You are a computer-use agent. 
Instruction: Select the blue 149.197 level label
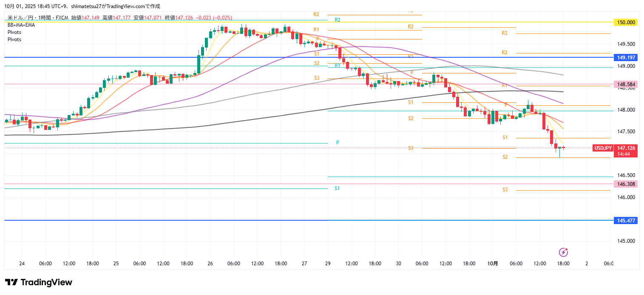[625, 57]
